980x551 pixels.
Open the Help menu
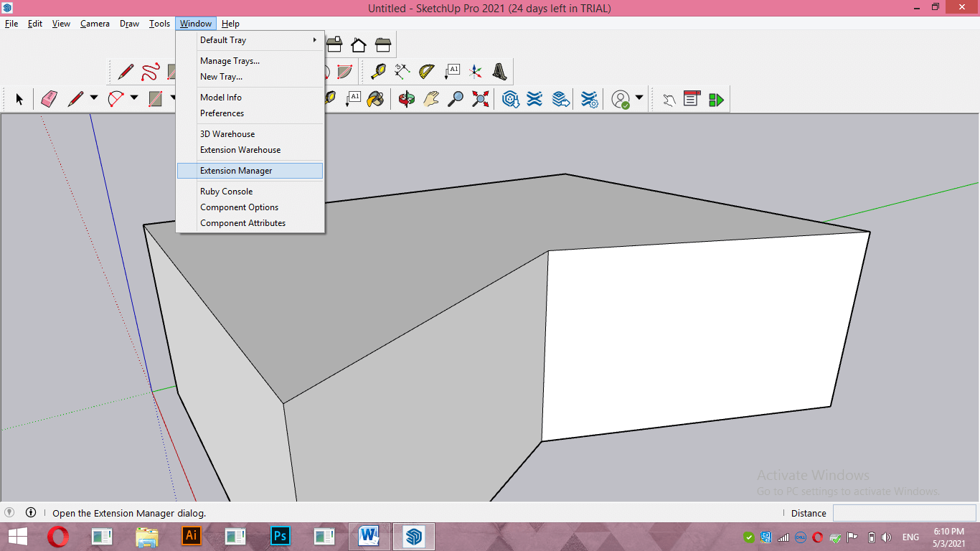click(230, 24)
